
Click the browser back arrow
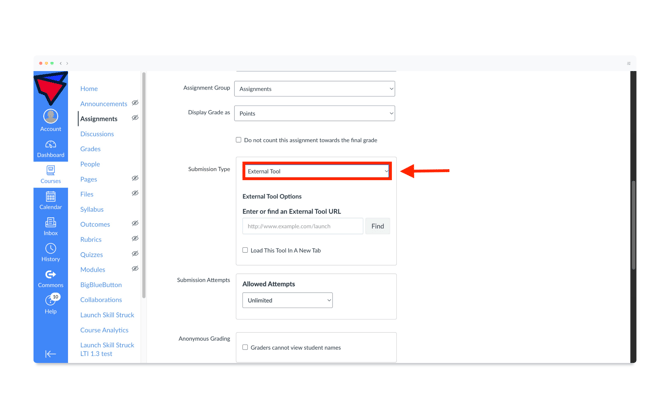click(x=61, y=63)
